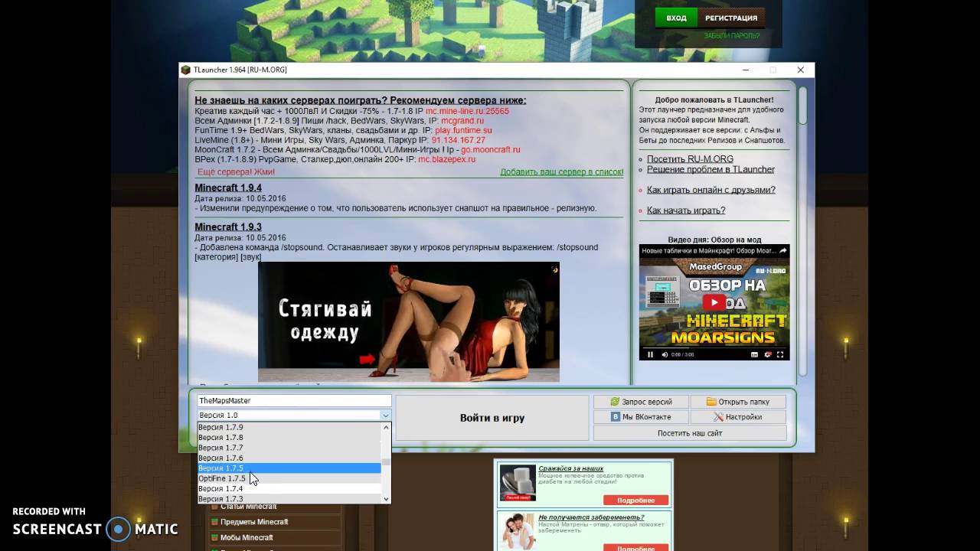The image size is (980, 551).
Task: Click the Ещё сервера! Жми! link
Action: [x=236, y=172]
